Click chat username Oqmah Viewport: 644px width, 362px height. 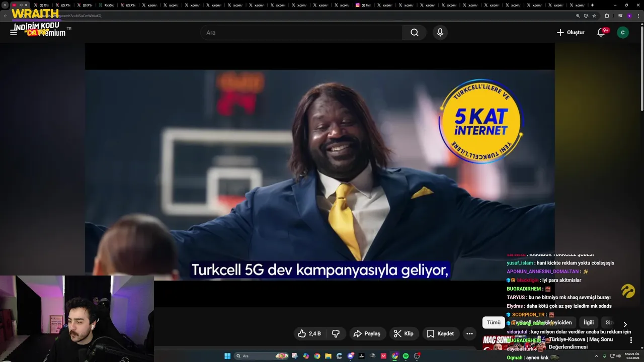pyautogui.click(x=514, y=358)
